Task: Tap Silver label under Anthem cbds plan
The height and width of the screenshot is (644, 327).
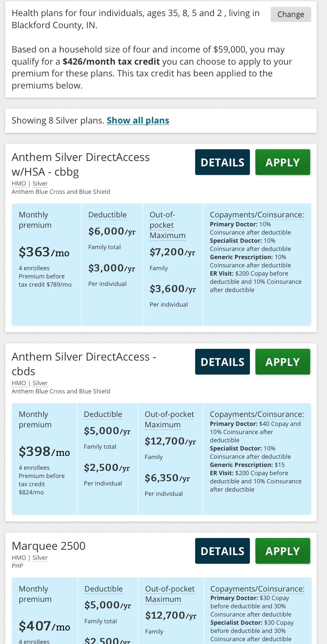Action: point(40,383)
